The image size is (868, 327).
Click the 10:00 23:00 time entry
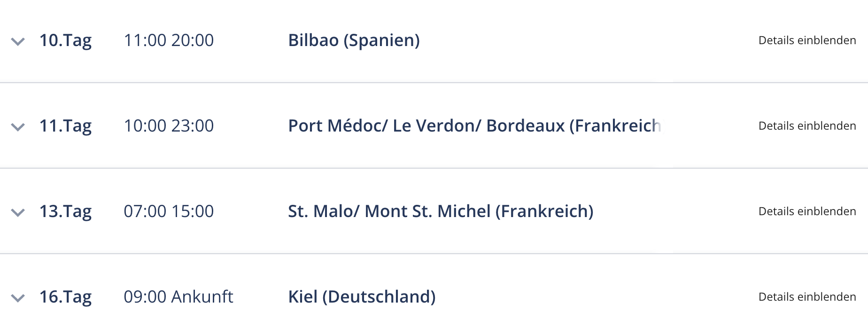point(169,126)
